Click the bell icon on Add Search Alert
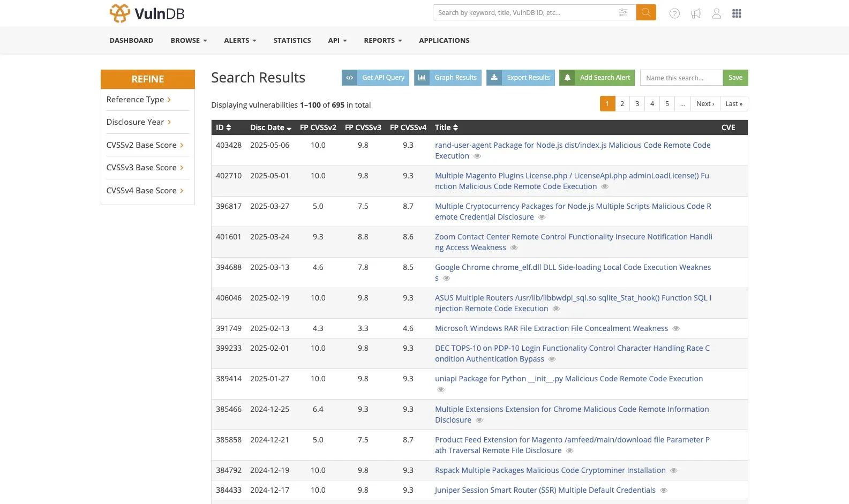The image size is (849, 504). 567,78
